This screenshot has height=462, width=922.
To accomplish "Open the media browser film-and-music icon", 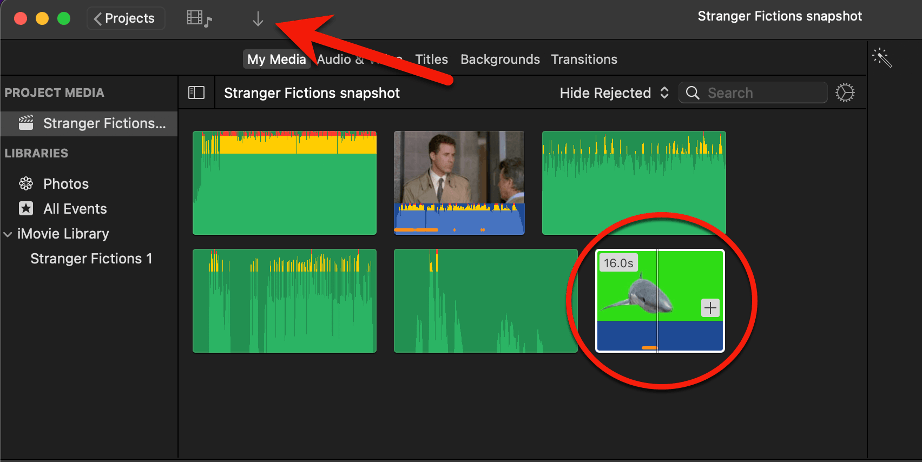I will click(x=199, y=19).
